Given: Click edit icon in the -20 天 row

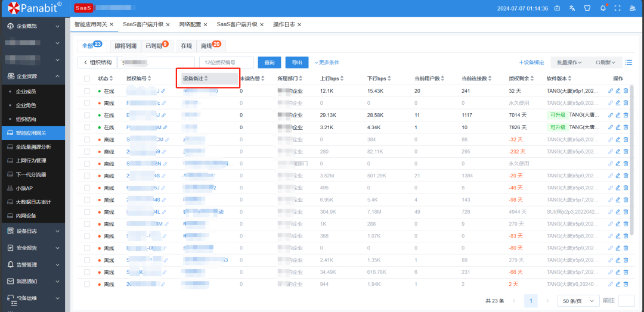Looking at the screenshot, I should pos(618,176).
